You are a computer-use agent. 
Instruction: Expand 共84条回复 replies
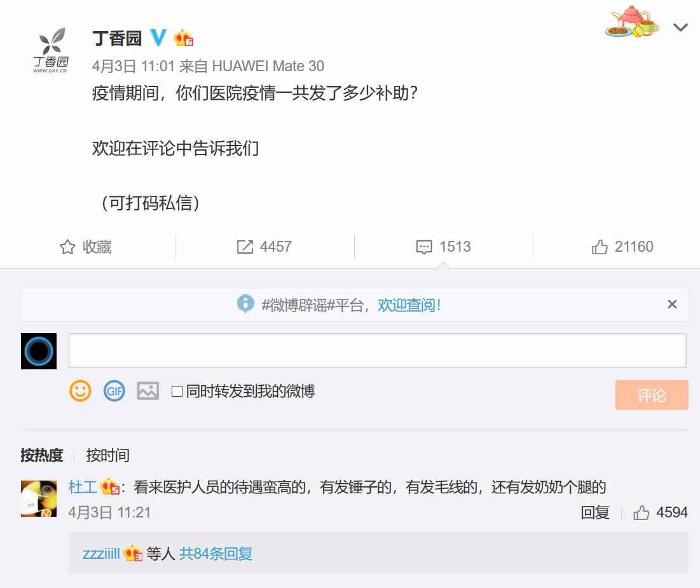click(x=216, y=554)
